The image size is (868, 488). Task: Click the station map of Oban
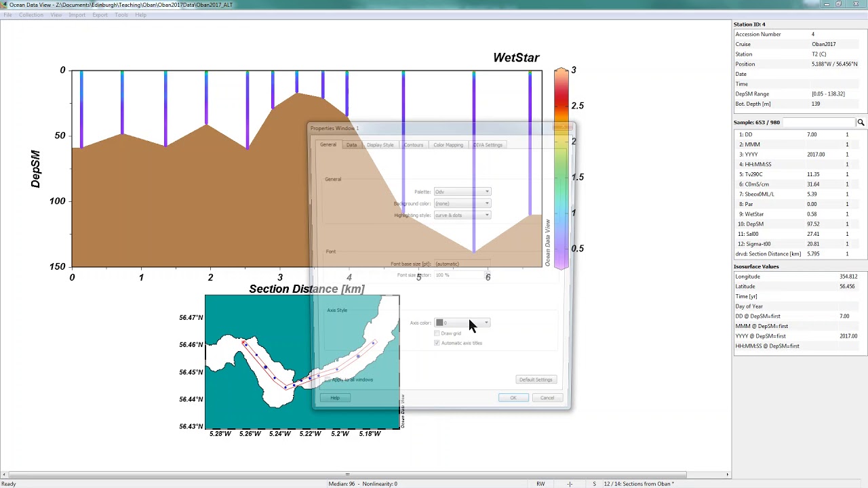(302, 362)
